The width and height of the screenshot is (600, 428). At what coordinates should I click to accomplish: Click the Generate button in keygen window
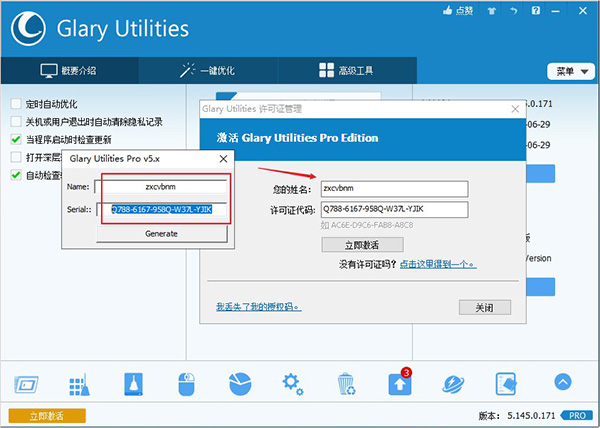(x=161, y=234)
